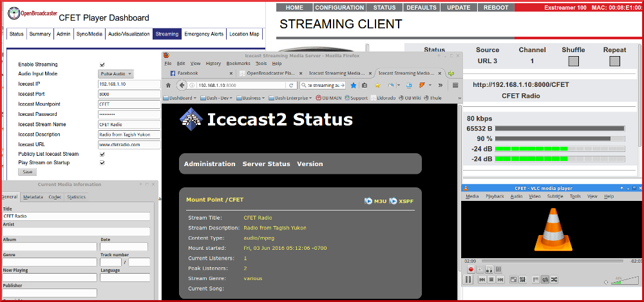Image resolution: width=644 pixels, height=302 pixels.
Task: Open yellow star bookmarks icon in Firefox
Action: pos(377,85)
